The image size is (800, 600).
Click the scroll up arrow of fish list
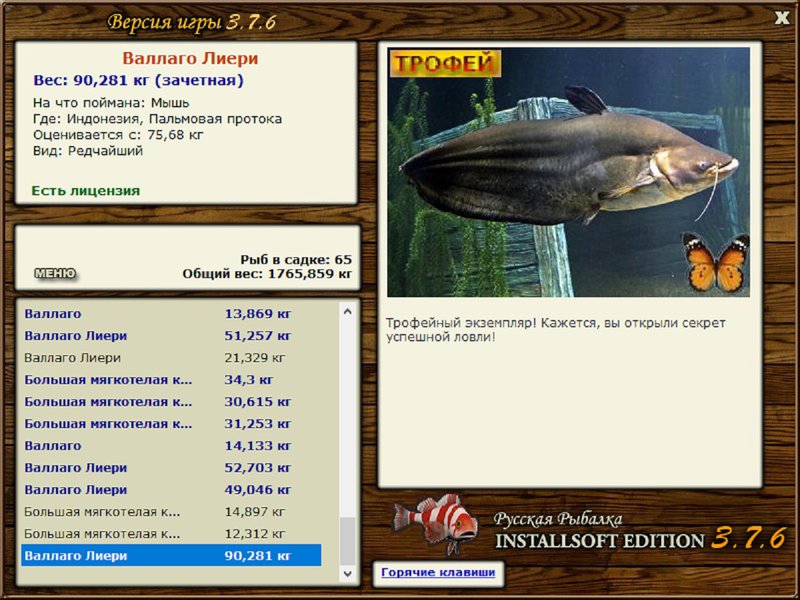[x=347, y=311]
